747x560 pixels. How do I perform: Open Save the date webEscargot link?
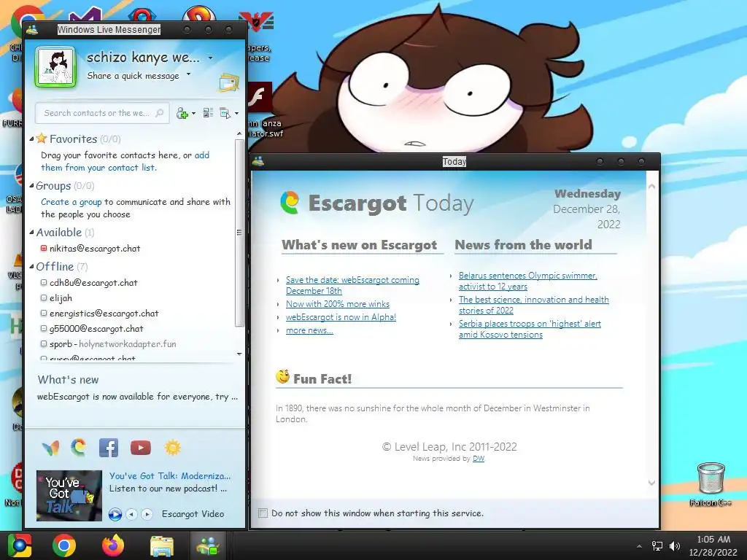tap(352, 285)
